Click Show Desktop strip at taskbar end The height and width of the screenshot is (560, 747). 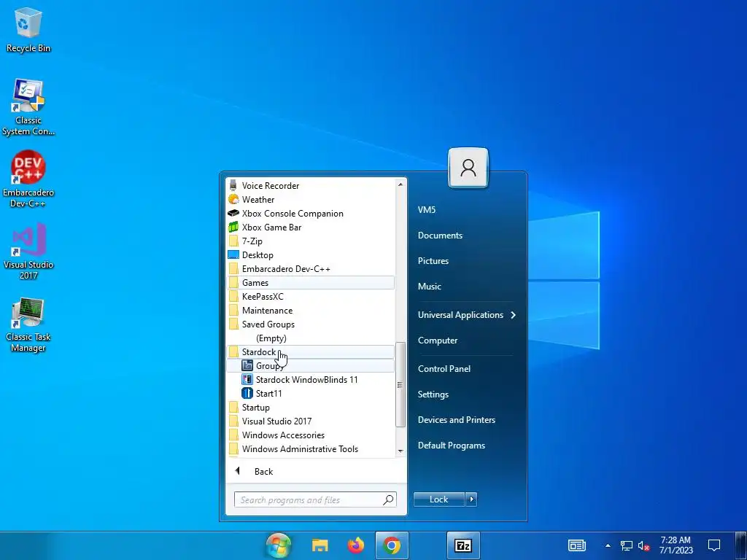[741, 545]
